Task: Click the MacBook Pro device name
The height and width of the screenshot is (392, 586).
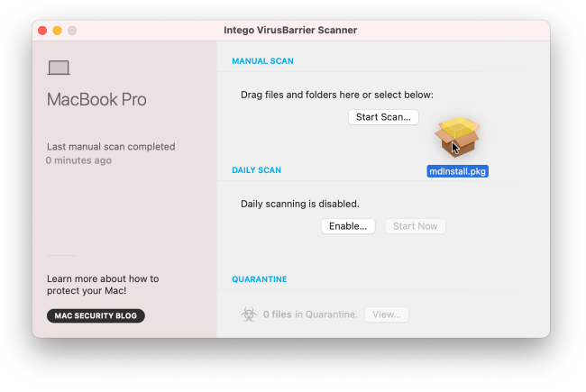Action: [96, 99]
